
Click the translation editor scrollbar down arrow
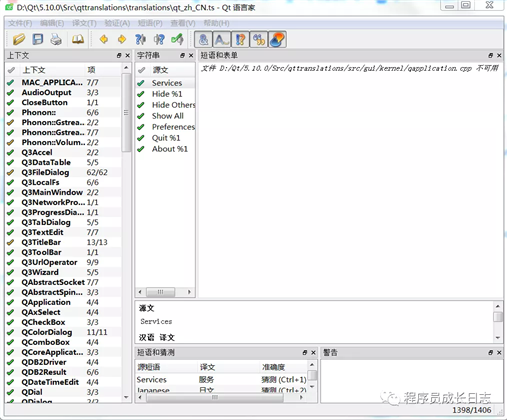(x=498, y=338)
